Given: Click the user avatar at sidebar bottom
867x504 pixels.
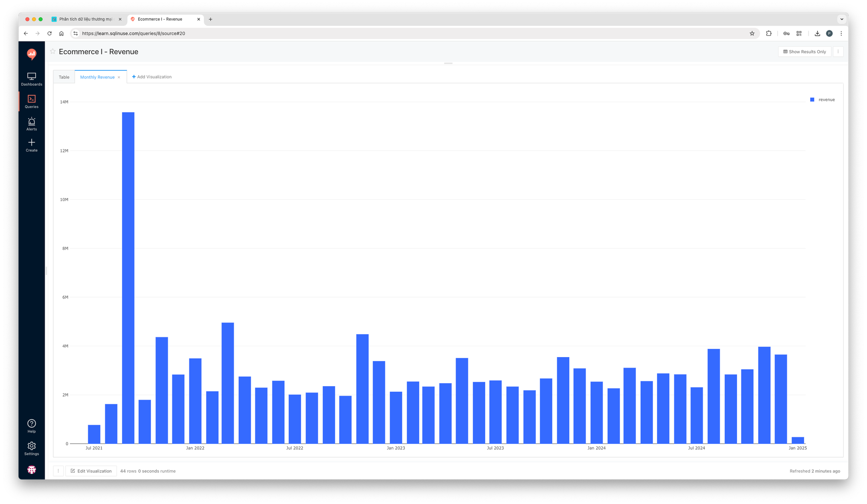Looking at the screenshot, I should (x=32, y=470).
